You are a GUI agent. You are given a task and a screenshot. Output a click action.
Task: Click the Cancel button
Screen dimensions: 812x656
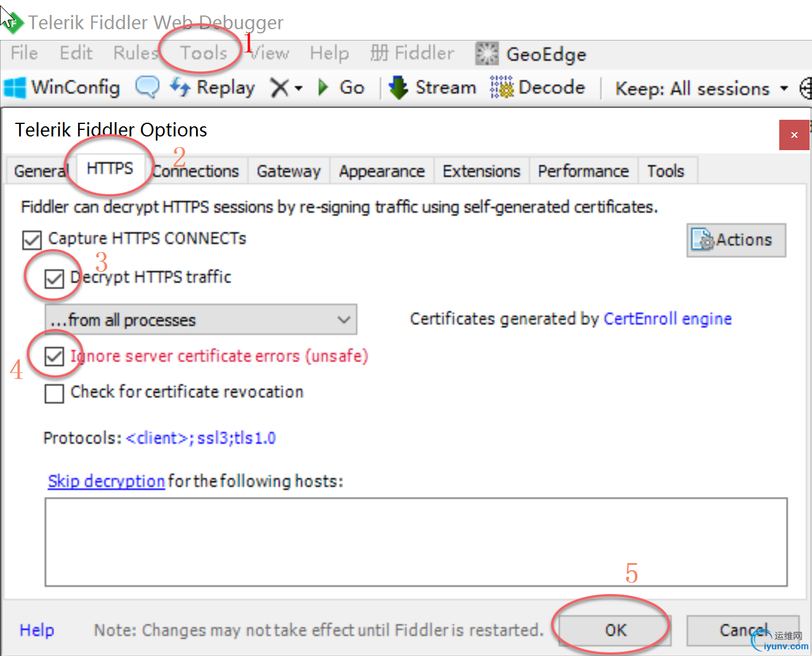[x=743, y=630]
